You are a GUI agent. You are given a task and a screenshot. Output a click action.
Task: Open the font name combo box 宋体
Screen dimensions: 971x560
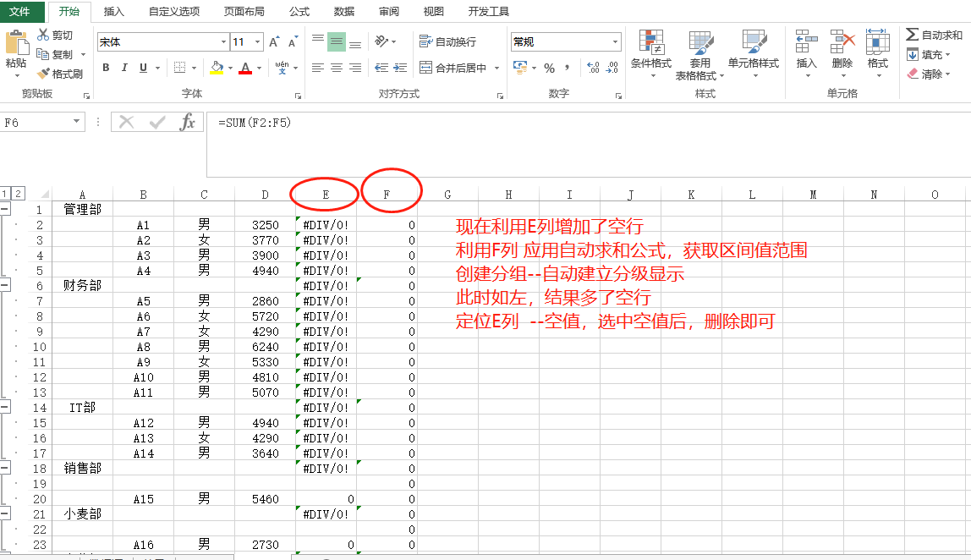163,42
